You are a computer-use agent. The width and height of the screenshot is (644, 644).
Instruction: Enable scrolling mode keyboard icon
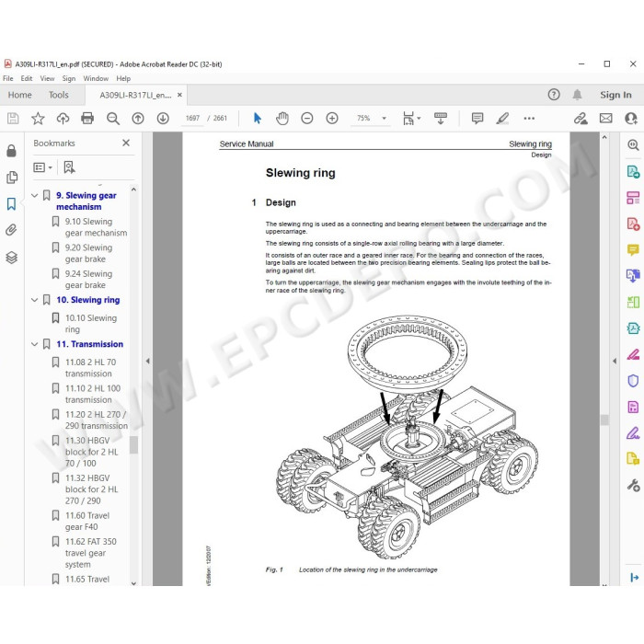441,119
